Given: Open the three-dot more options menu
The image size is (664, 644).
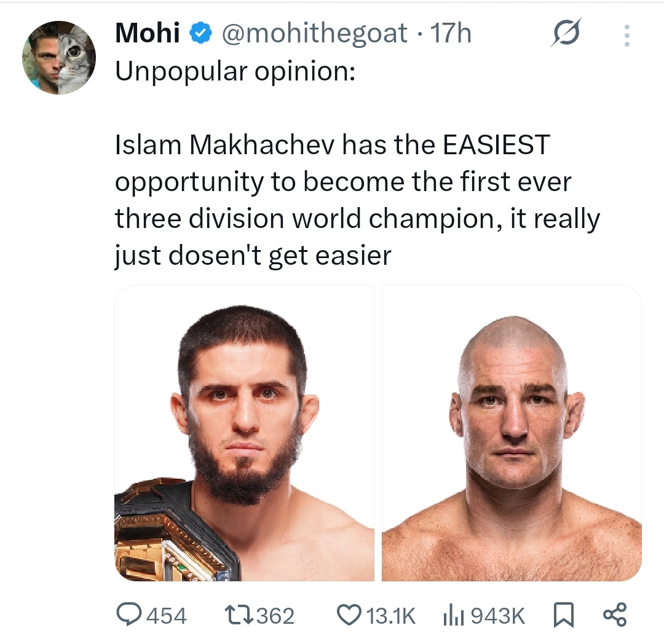Looking at the screenshot, I should pyautogui.click(x=627, y=36).
